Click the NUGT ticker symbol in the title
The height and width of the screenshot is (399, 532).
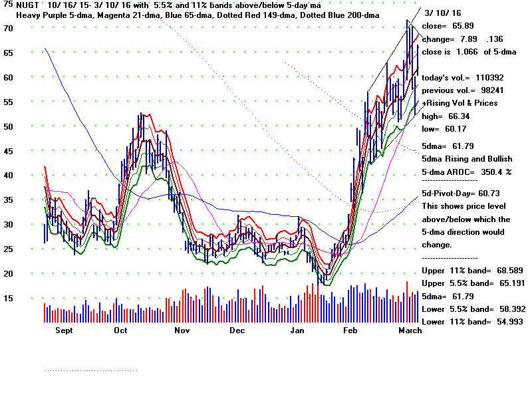[27, 4]
